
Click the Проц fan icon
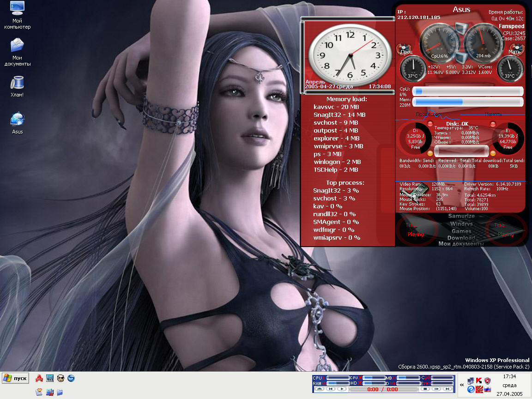[x=404, y=49]
